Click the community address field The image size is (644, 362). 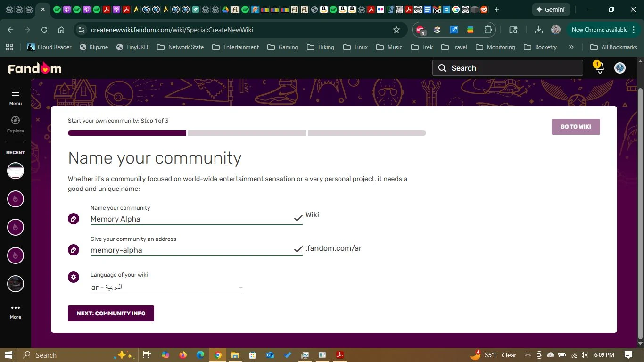(x=196, y=250)
